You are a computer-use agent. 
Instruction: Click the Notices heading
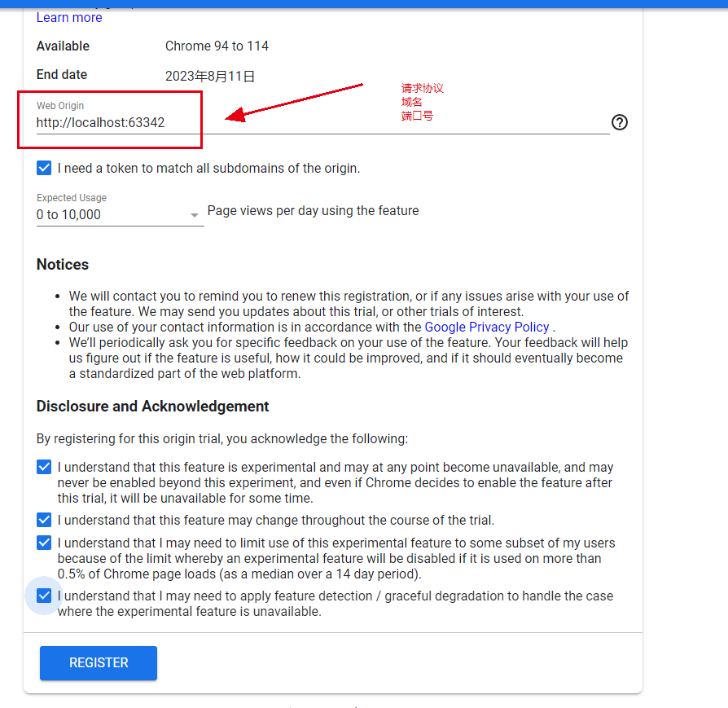point(63,264)
